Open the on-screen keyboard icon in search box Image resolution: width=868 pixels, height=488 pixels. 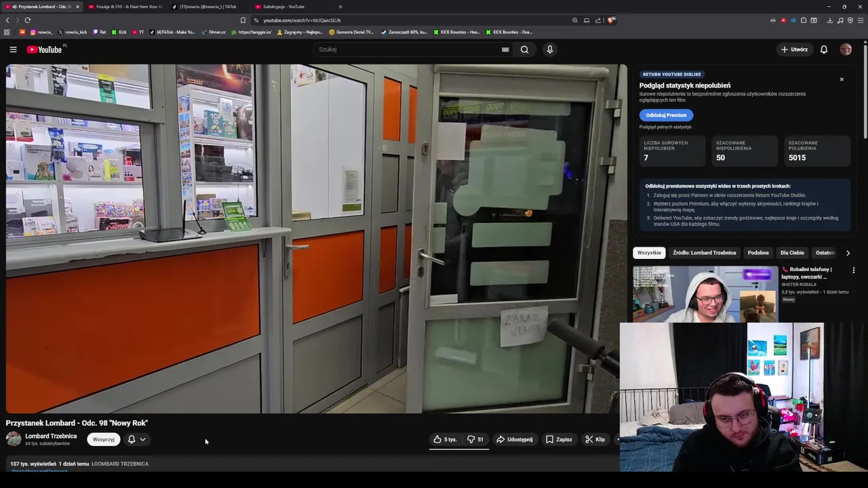click(x=505, y=49)
